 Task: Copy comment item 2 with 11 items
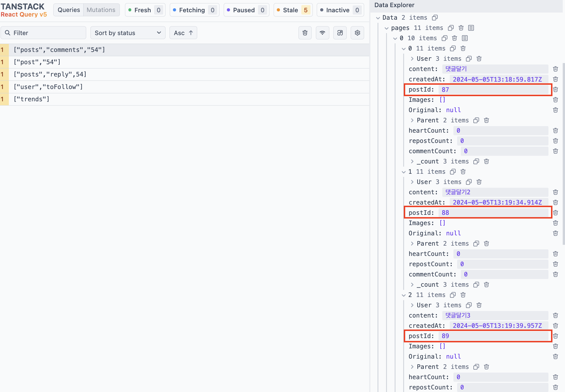tap(453, 295)
